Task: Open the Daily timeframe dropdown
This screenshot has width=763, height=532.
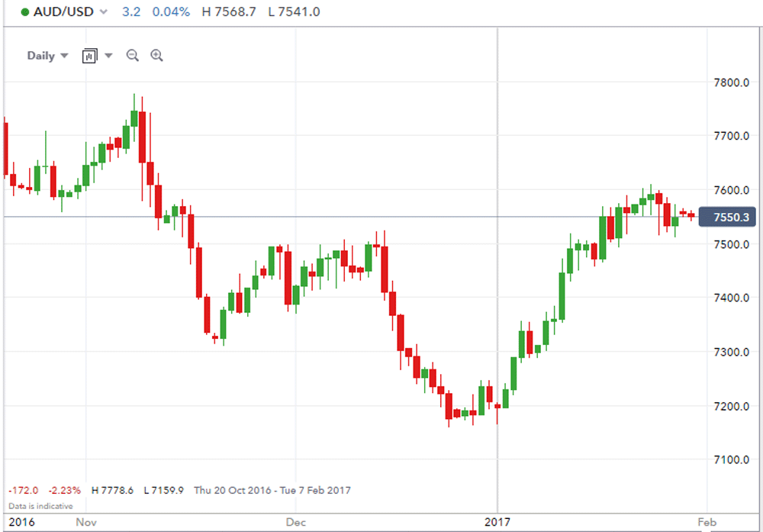Action: [47, 56]
